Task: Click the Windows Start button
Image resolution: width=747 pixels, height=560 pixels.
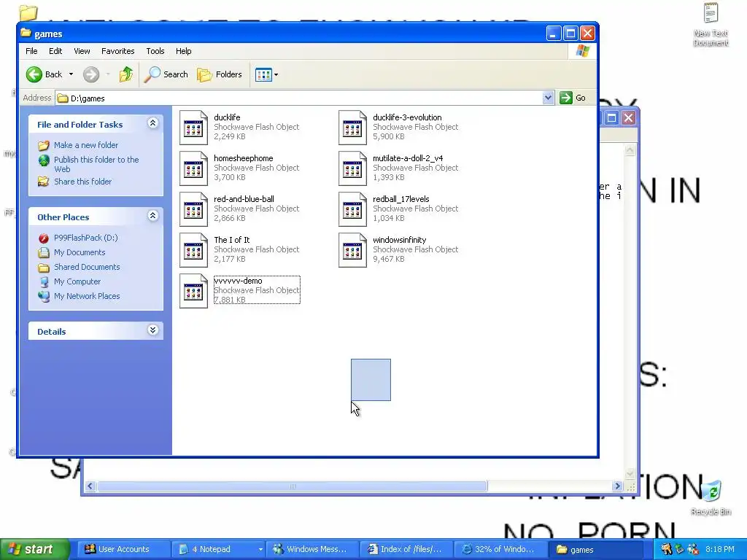Action: [34, 549]
